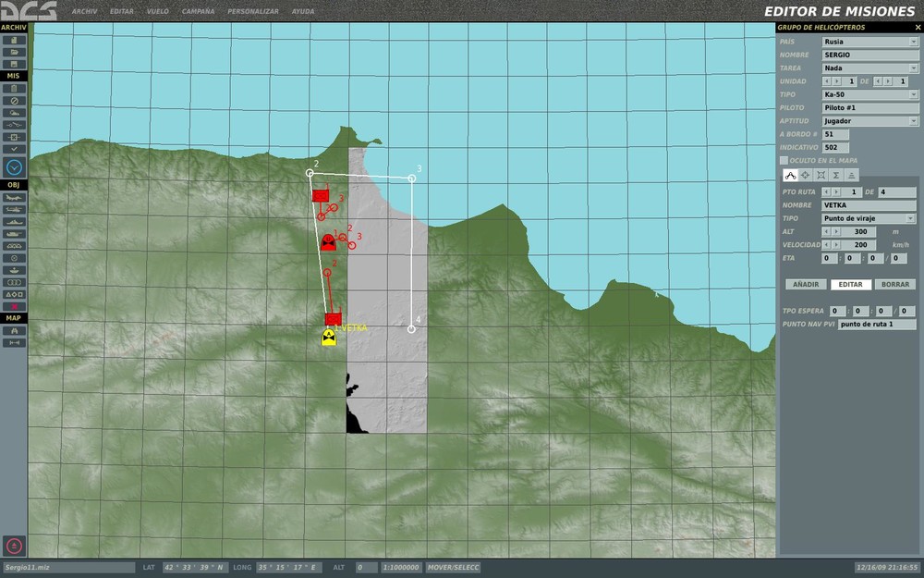
Task: Select the helicopter icon in the OBJ sidebar
Action: (13, 211)
